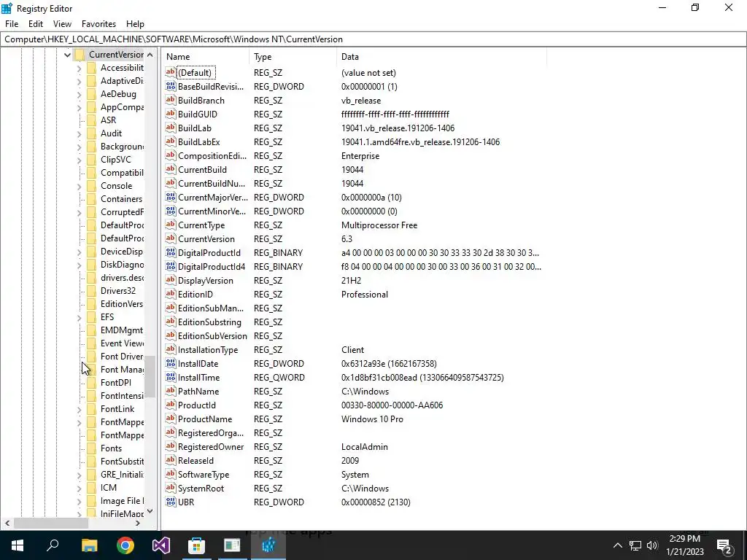
Task: Click the InstallTime QWORD icon
Action: (171, 377)
